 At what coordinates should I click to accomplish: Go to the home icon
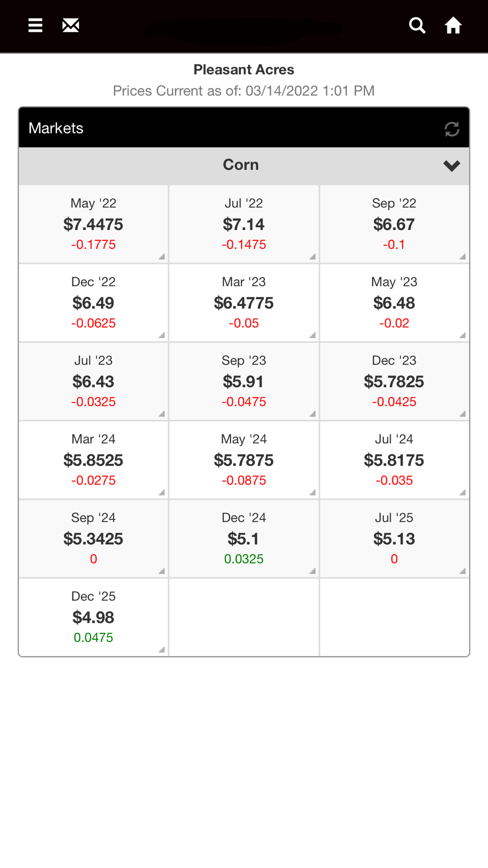[x=453, y=25]
